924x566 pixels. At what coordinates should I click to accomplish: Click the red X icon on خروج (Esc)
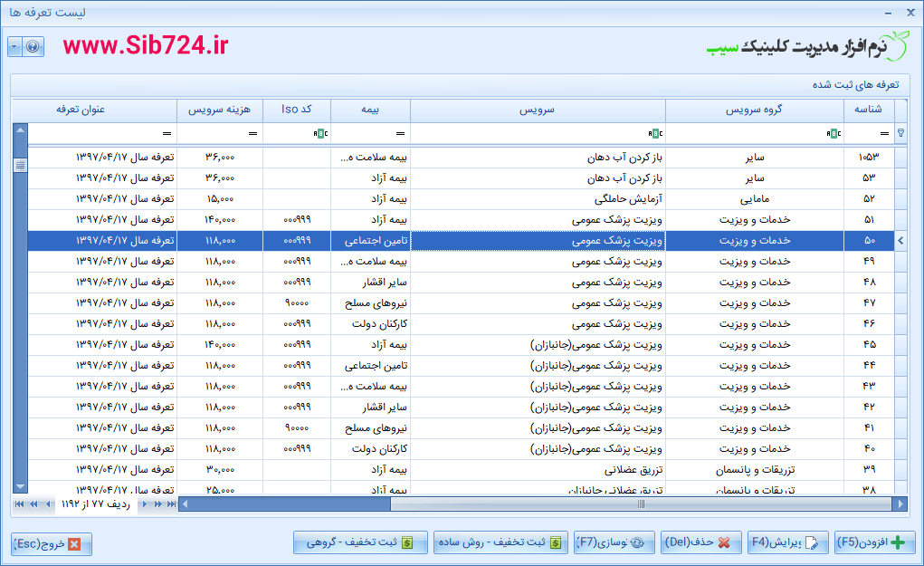click(x=77, y=545)
